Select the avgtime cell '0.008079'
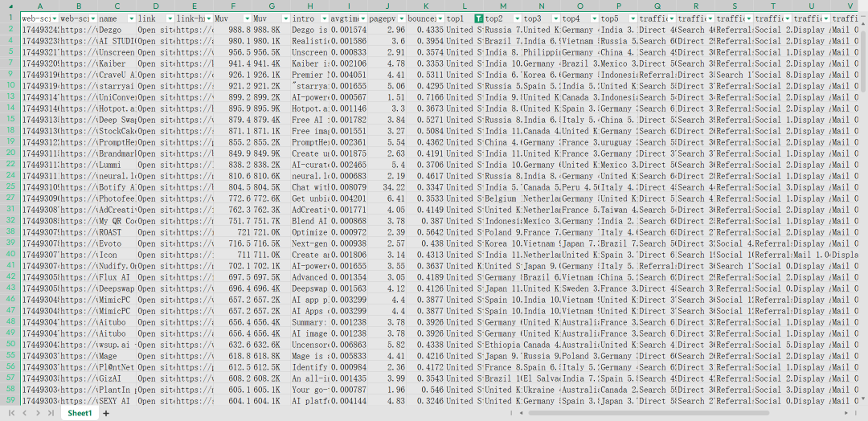 (x=348, y=187)
